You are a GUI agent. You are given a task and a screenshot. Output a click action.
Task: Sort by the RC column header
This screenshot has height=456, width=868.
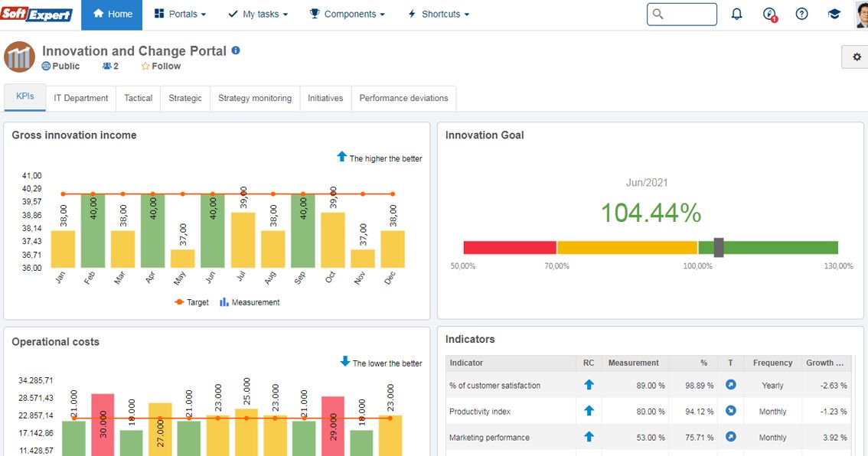(x=589, y=363)
